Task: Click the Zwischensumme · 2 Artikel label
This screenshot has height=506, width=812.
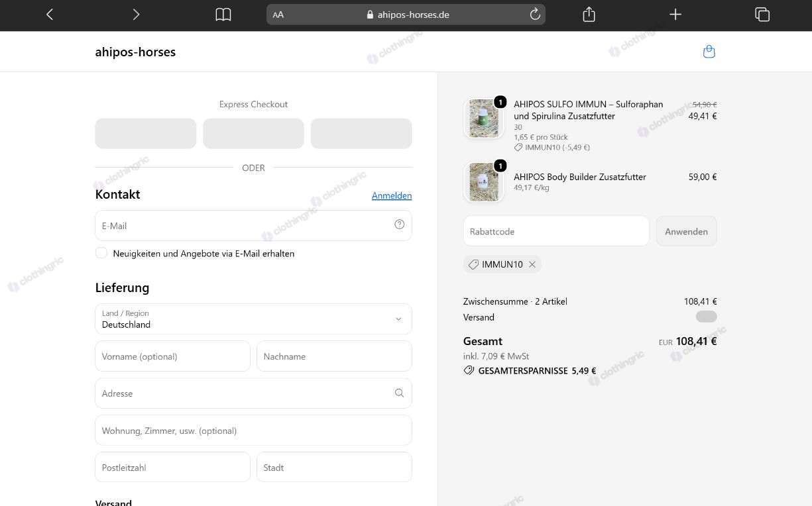Action: [515, 301]
